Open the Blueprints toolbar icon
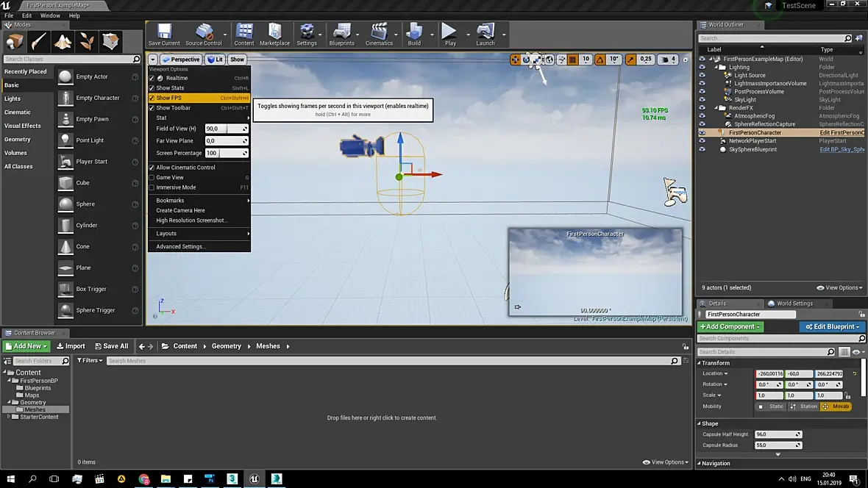The height and width of the screenshot is (488, 868). [342, 33]
